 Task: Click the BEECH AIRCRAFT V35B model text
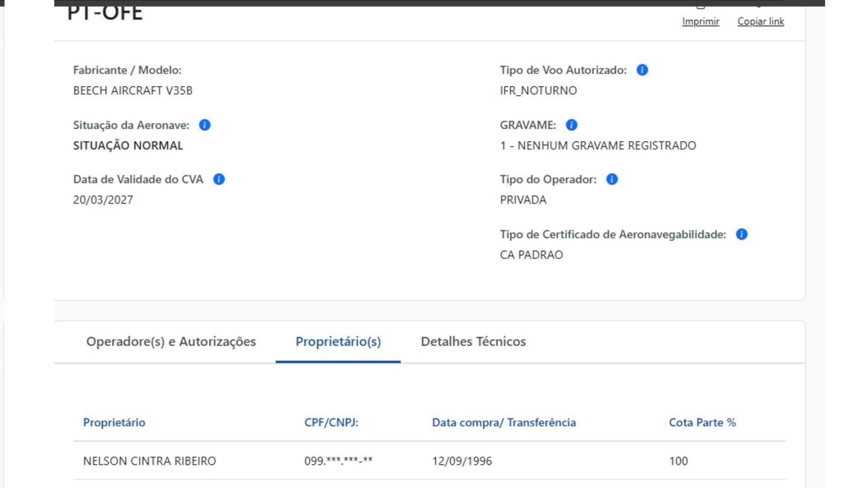(133, 90)
